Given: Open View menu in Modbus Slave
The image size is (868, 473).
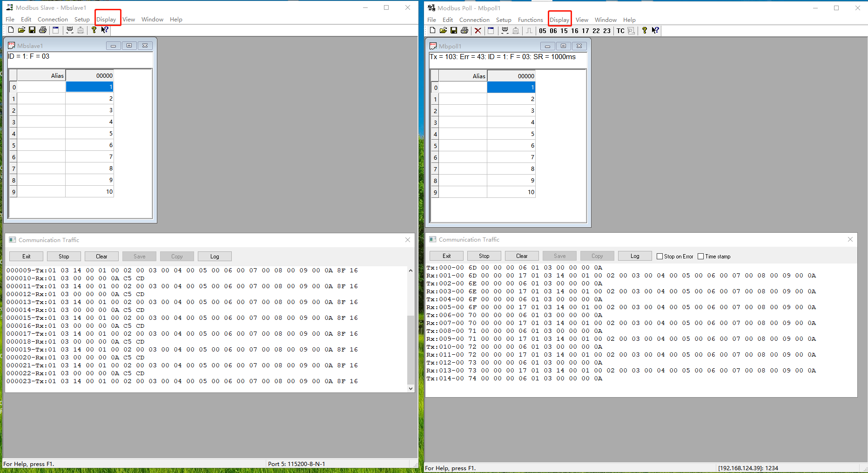Looking at the screenshot, I should [129, 20].
